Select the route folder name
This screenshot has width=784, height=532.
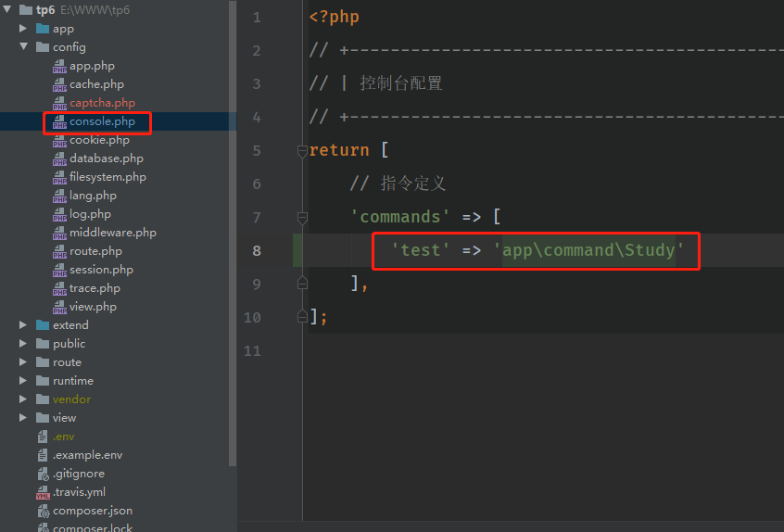[67, 362]
